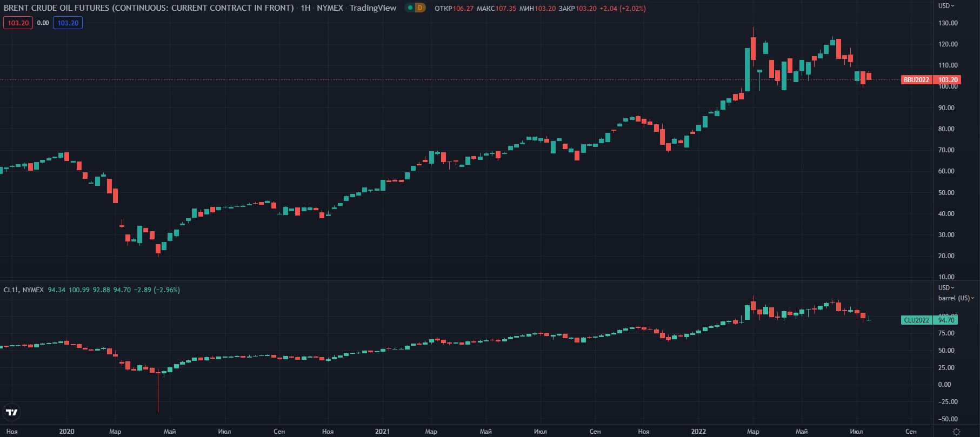This screenshot has width=980, height=437.
Task: Click the CL1!, NYMEX pane legend
Action: [24, 290]
